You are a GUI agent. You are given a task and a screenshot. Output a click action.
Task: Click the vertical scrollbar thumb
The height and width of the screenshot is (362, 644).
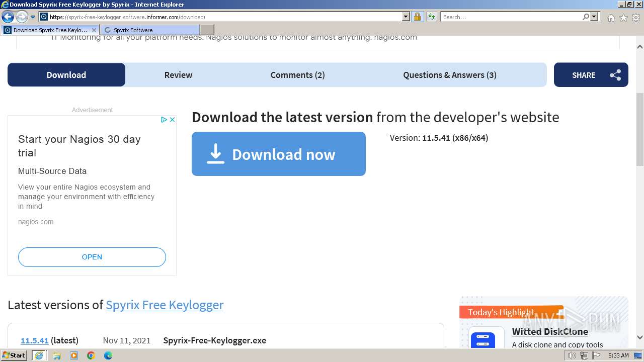640,129
